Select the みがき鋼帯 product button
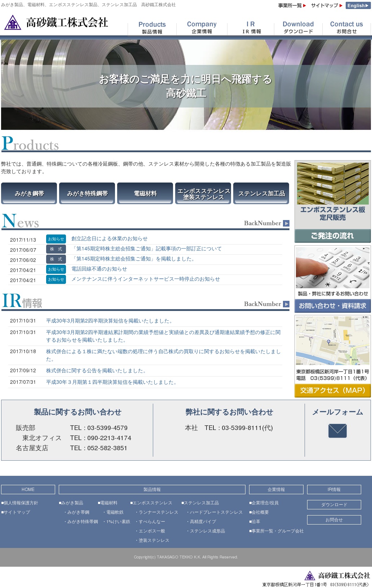This screenshot has width=372, height=588. [29, 193]
